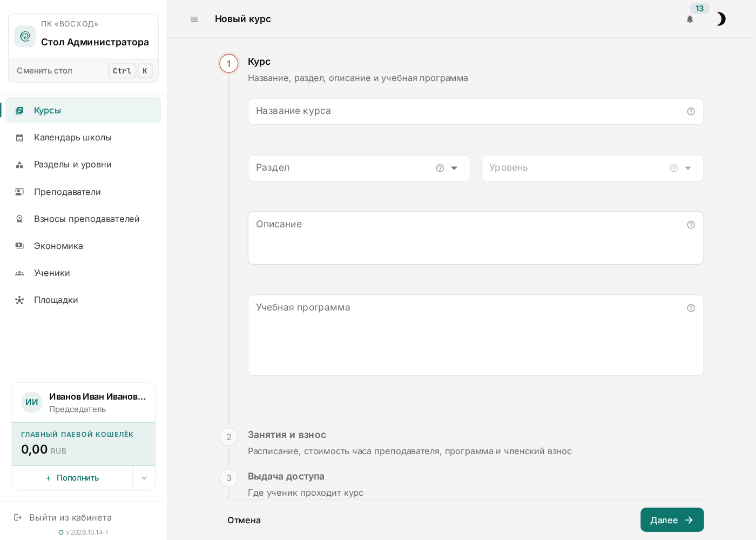
Task: Click the logout icon near Выйти из кабинета
Action: pos(18,517)
